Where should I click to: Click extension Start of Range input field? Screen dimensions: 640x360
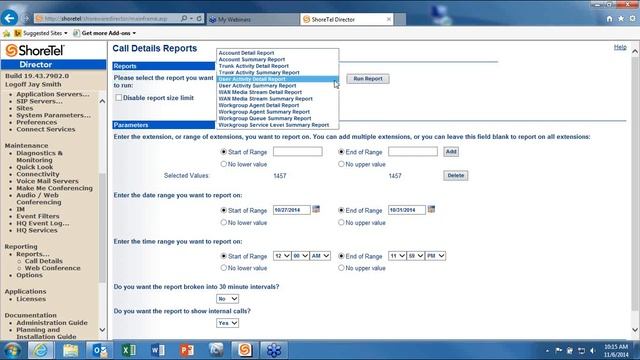coord(298,151)
